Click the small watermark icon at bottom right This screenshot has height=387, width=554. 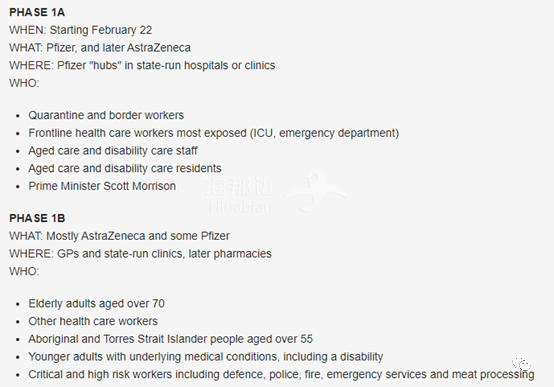pos(522,364)
